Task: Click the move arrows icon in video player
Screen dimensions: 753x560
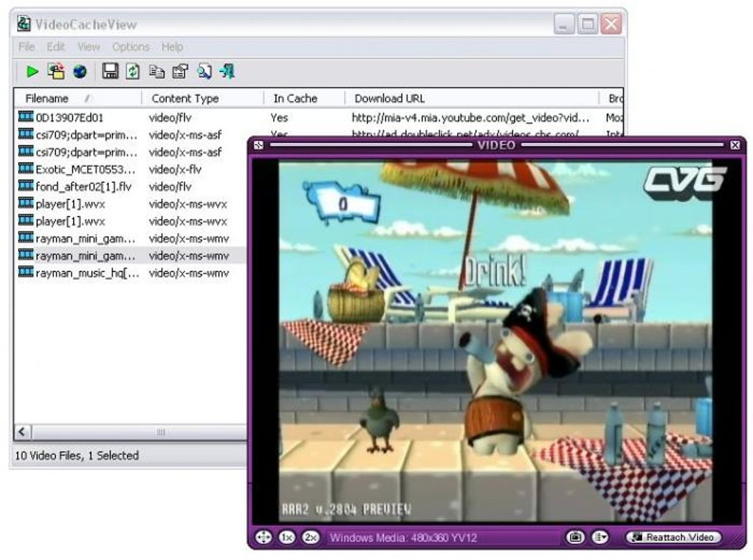Action: (264, 537)
